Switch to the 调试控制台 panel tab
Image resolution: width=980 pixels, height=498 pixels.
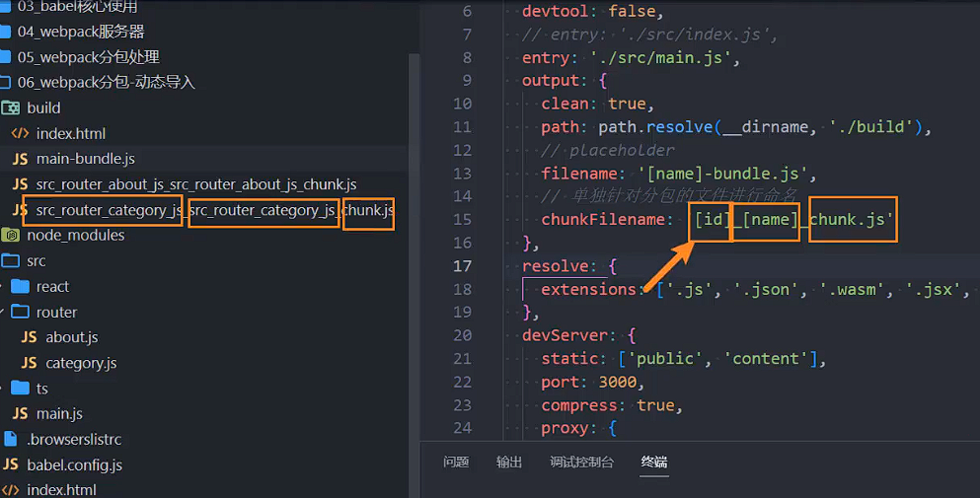[x=581, y=462]
